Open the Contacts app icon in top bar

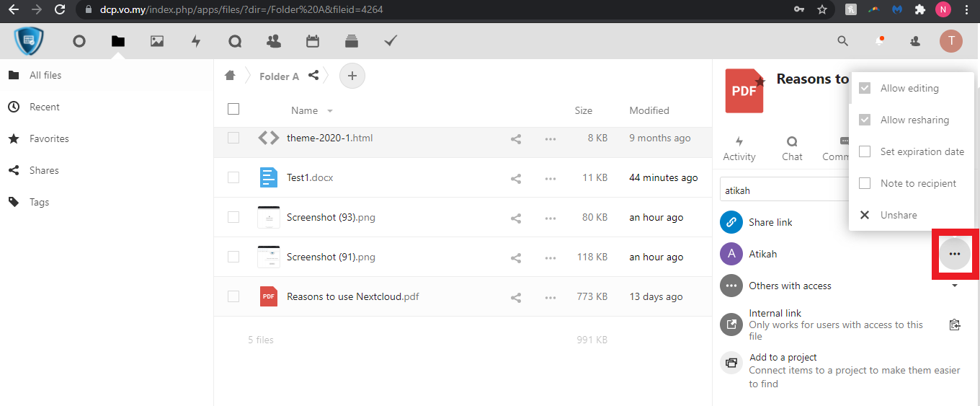coord(274,41)
